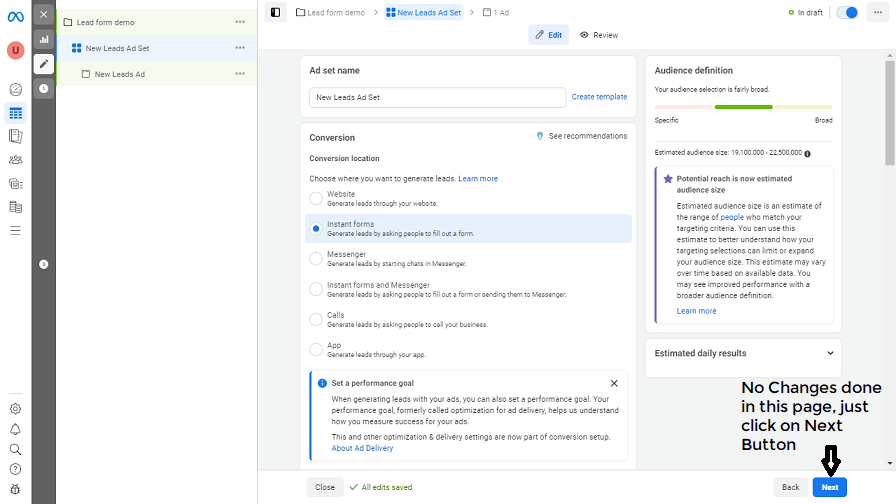Click the Create template link
Viewport: 896px width, 504px height.
tap(599, 97)
